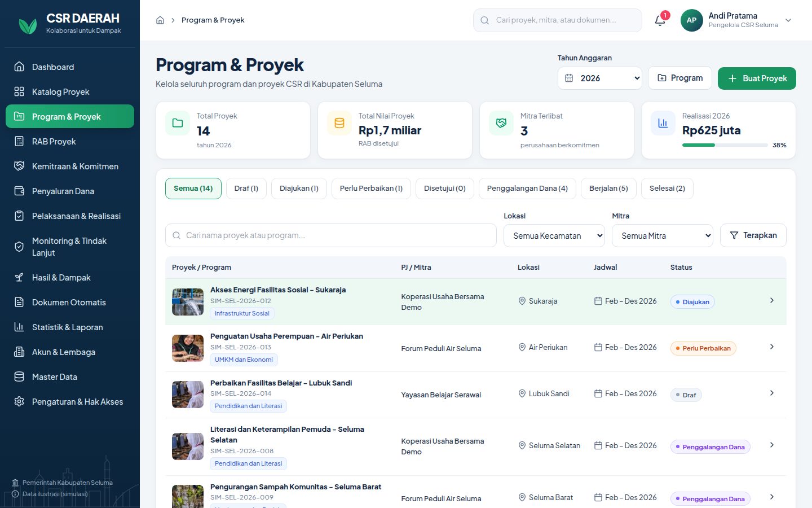Screen dimensions: 812x508
Task: Select the Perlu Perbaikan (1) tab
Action: tap(371, 189)
